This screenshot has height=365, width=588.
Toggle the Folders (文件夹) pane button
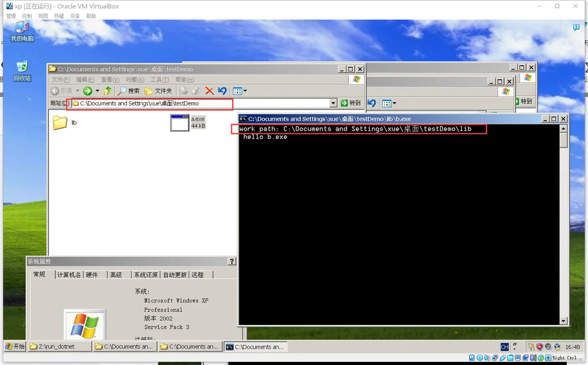point(158,91)
